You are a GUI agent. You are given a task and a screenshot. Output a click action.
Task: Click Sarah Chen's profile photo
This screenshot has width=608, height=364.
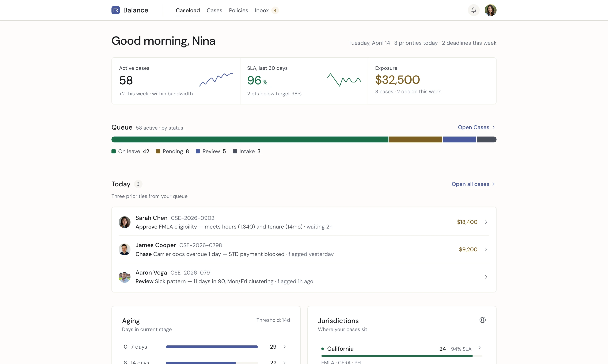124,222
